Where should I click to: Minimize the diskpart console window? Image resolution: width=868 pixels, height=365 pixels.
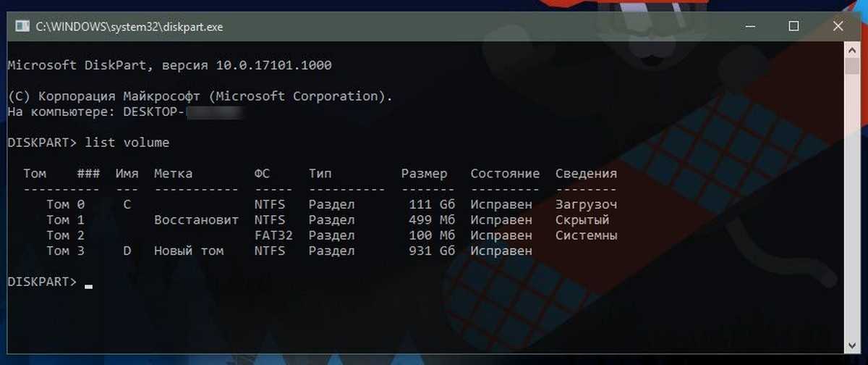[x=753, y=27]
